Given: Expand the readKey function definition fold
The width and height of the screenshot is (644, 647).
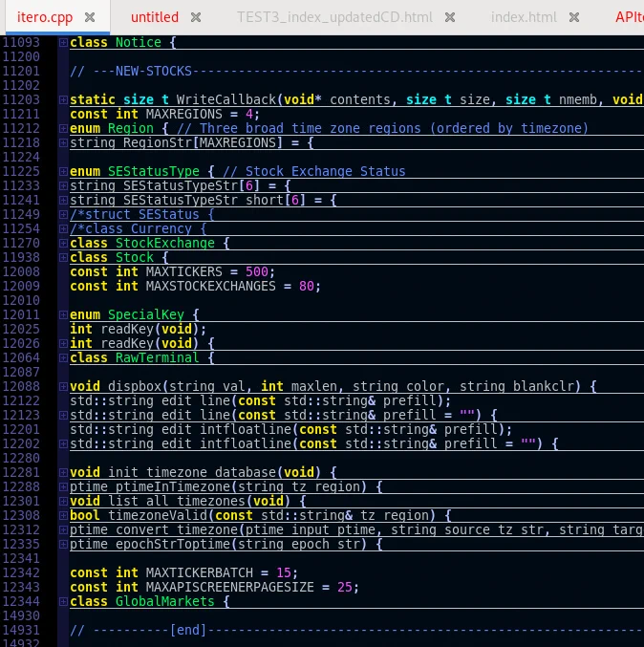Looking at the screenshot, I should click(x=63, y=343).
